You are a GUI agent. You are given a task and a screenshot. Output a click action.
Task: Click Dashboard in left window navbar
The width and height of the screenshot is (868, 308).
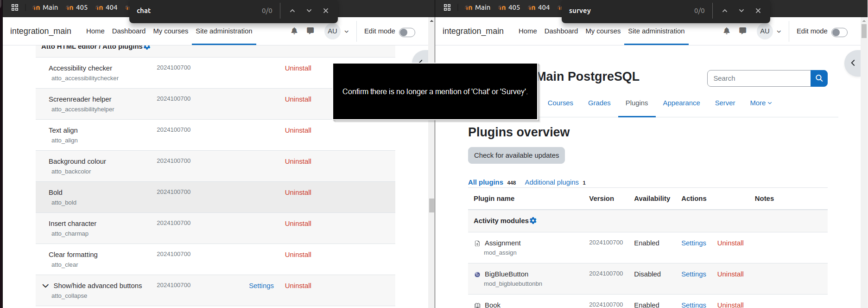pos(129,31)
